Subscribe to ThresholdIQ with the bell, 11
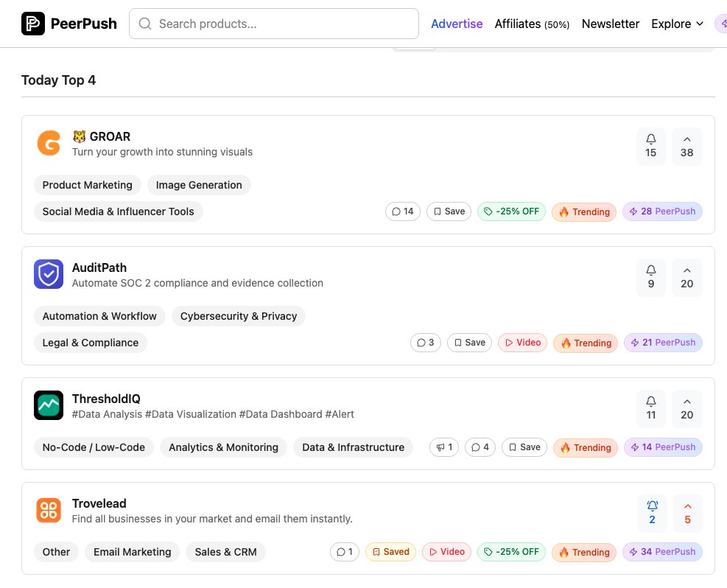This screenshot has height=588, width=727. click(651, 408)
